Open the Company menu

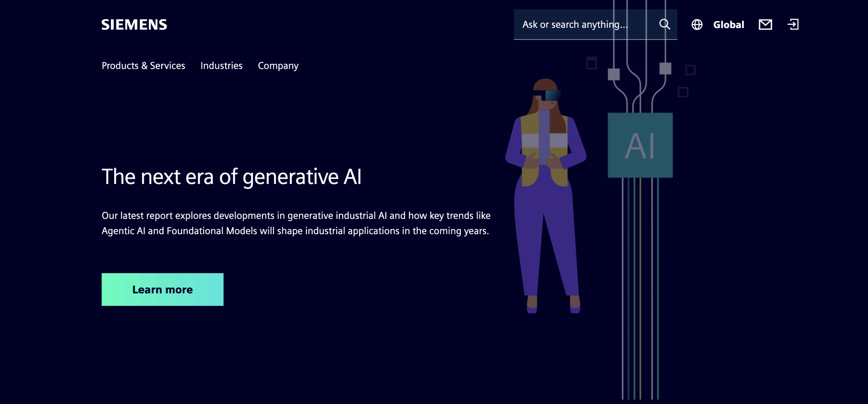(278, 66)
